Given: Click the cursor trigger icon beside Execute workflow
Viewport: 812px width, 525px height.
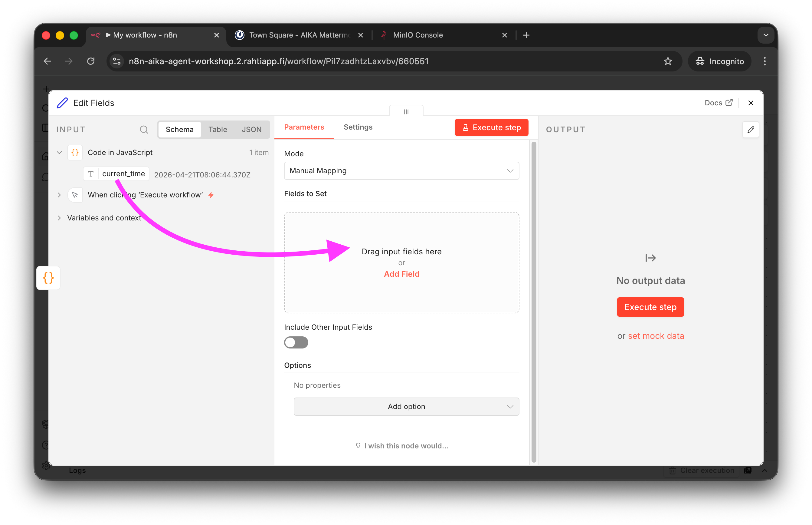Looking at the screenshot, I should pos(75,195).
